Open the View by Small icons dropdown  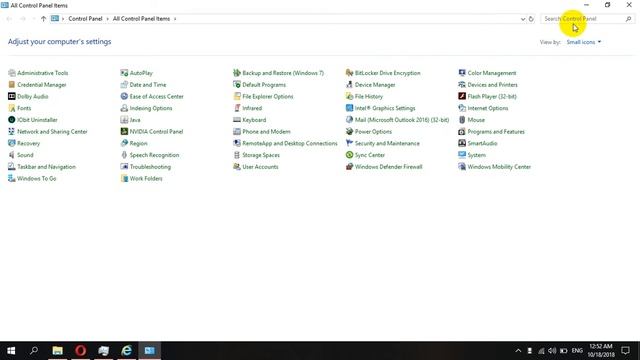tap(584, 42)
